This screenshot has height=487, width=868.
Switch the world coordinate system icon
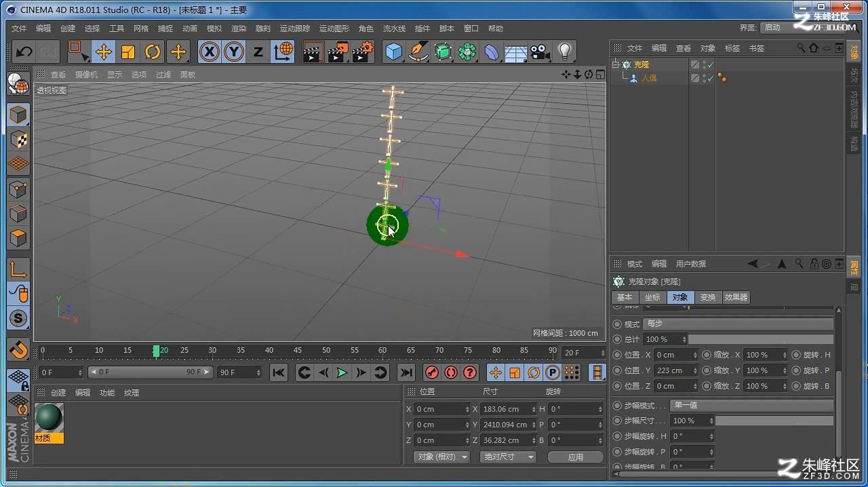pos(283,52)
